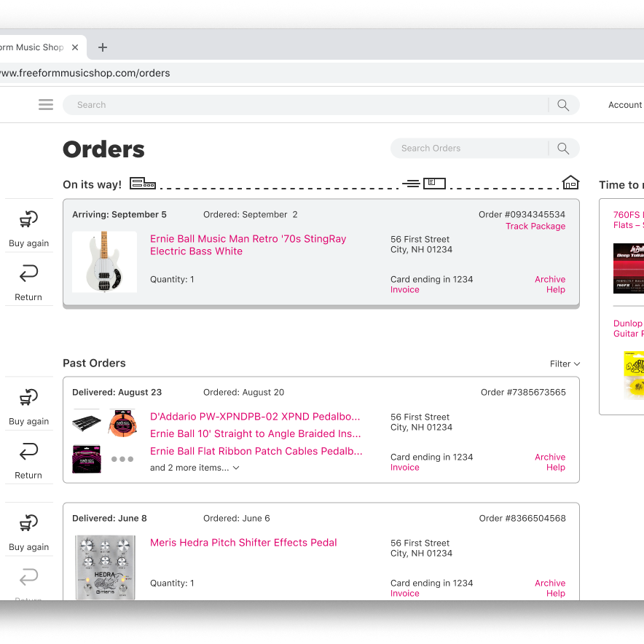Open the Account menu
The height and width of the screenshot is (644, 644).
pos(625,105)
